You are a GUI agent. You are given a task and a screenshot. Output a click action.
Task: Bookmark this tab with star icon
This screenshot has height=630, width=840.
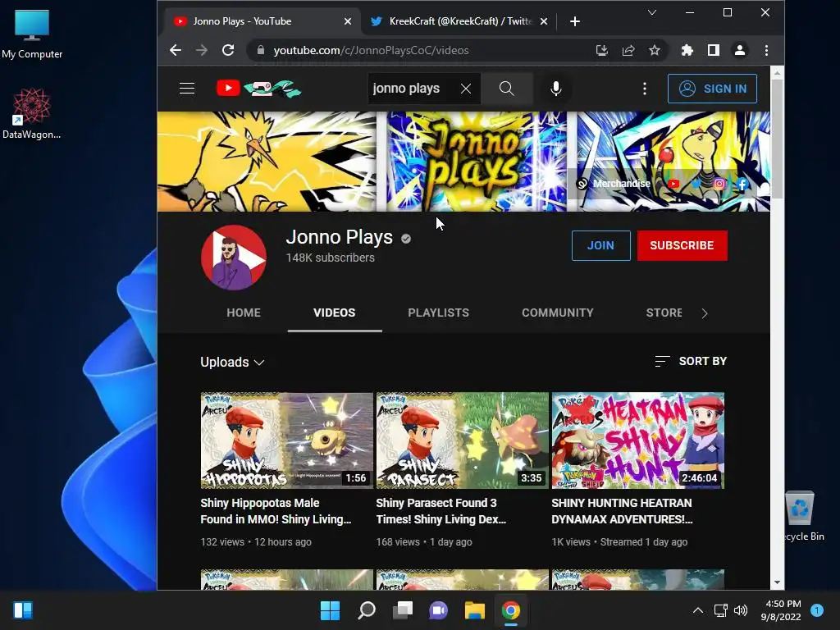click(x=654, y=50)
